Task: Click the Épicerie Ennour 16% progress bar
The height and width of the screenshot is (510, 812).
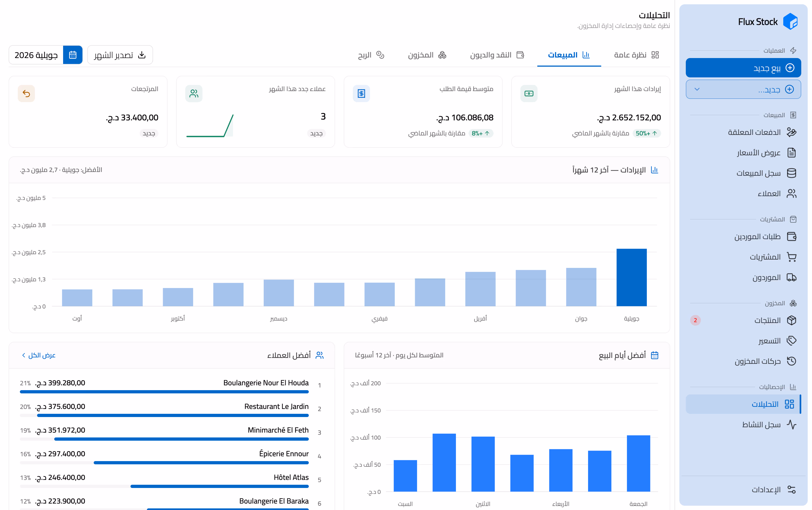Action: 164,463
